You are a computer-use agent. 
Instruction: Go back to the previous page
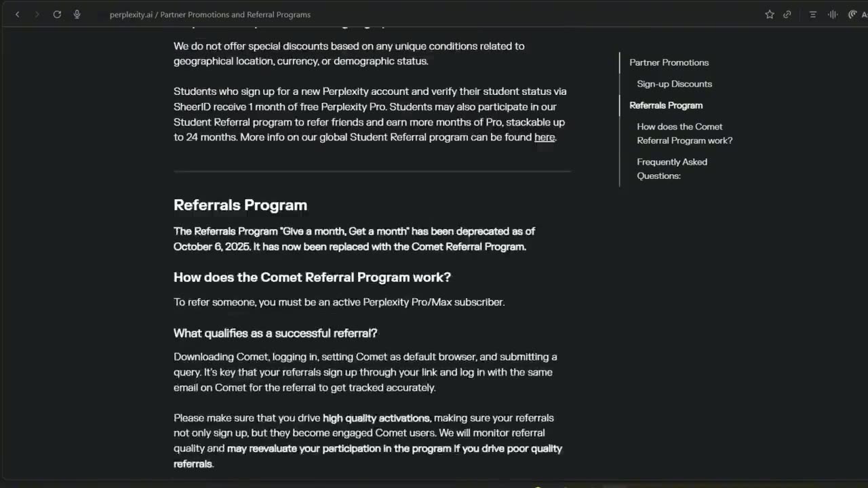pyautogui.click(x=18, y=14)
